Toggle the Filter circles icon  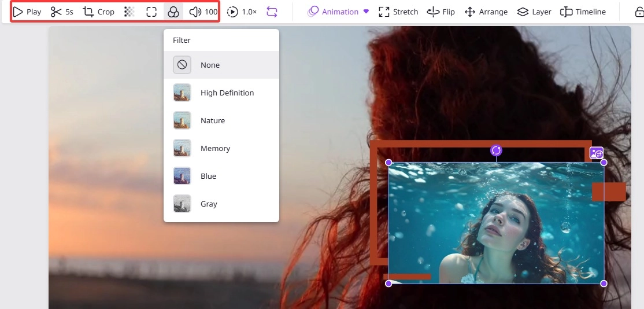(x=173, y=12)
